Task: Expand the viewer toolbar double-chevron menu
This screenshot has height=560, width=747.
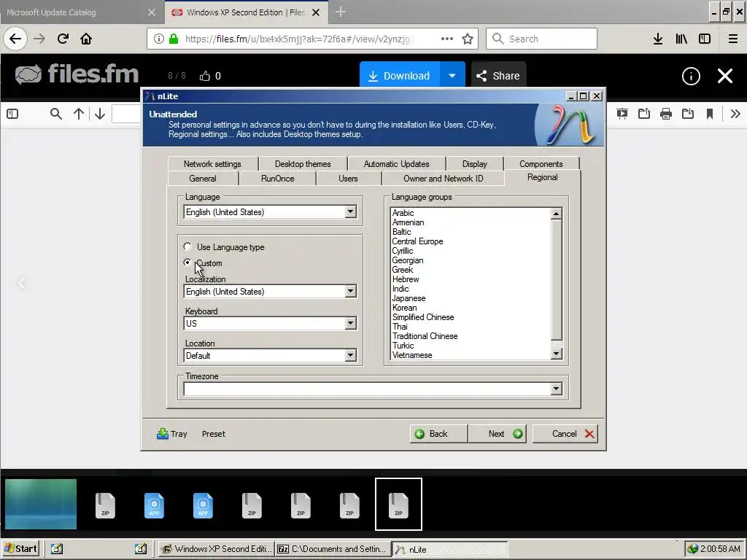Action: click(x=735, y=114)
